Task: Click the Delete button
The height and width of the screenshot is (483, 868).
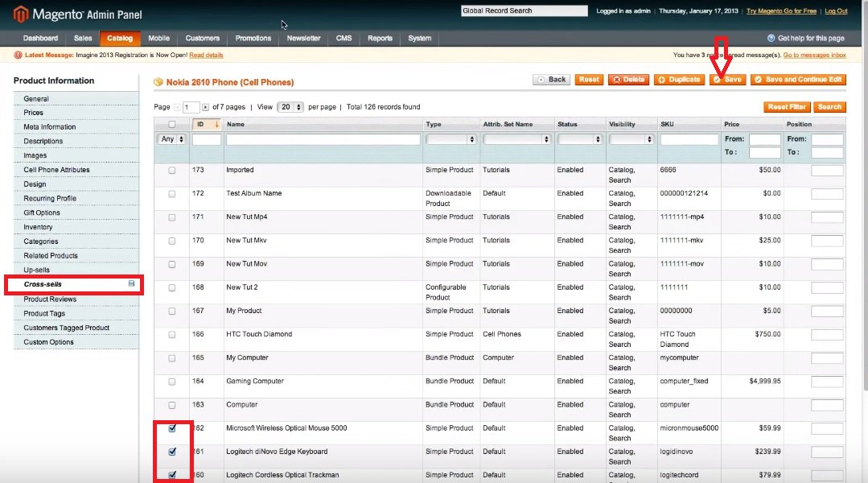Action: click(x=628, y=80)
